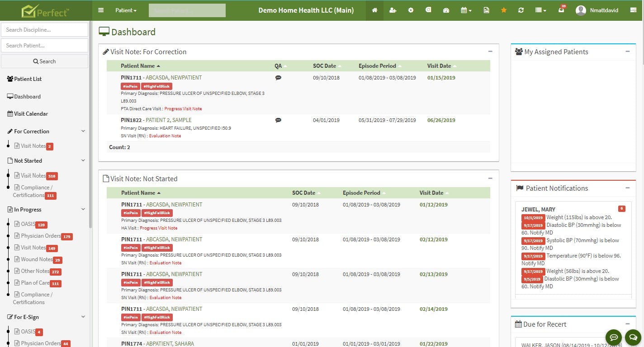The width and height of the screenshot is (644, 347).
Task: Open PATIENT 2, SAMPLE patient link
Action: click(169, 120)
